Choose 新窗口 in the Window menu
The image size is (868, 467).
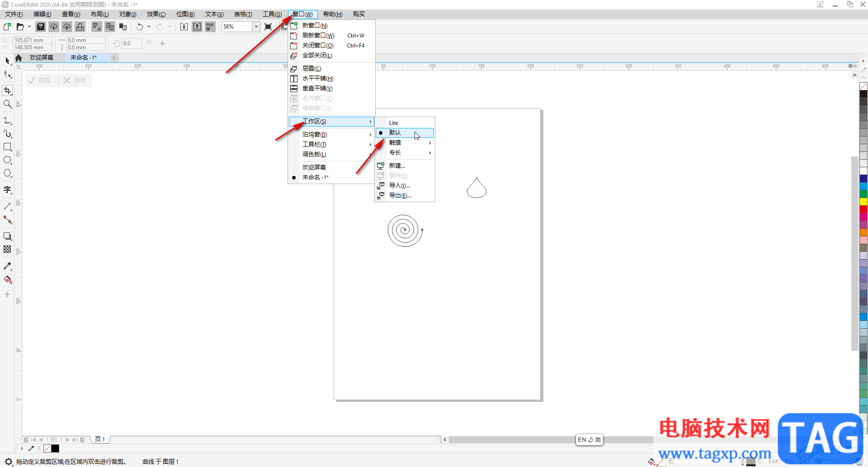point(331,25)
